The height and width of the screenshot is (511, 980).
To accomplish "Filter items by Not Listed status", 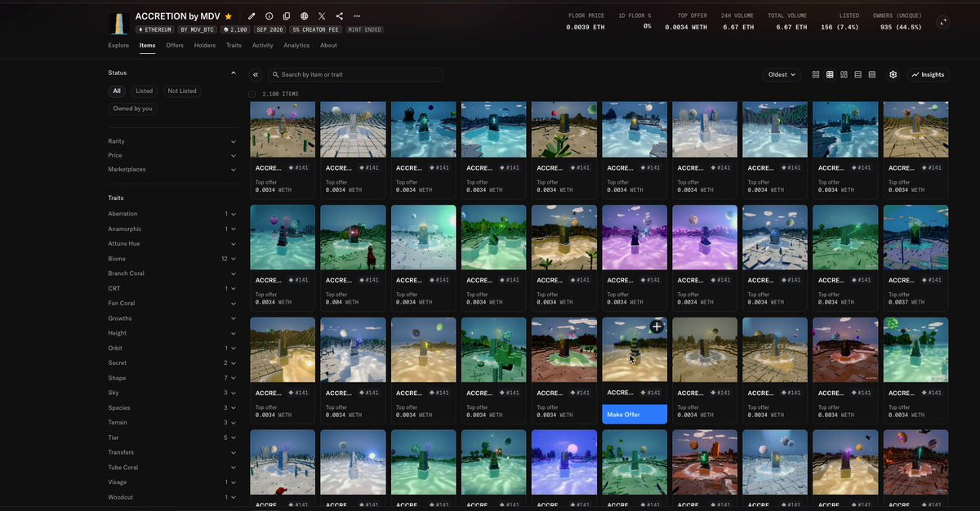I will point(182,91).
